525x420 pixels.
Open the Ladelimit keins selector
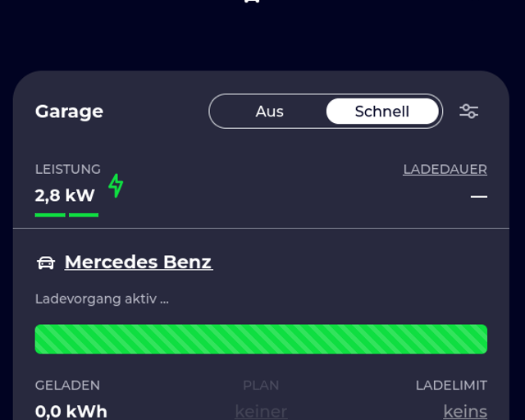465,411
